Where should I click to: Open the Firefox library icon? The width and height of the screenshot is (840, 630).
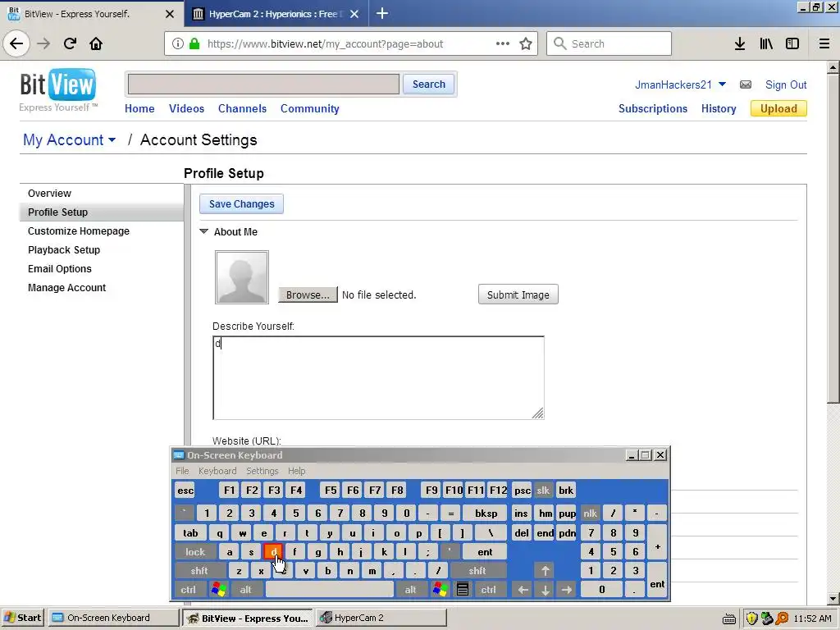pos(766,43)
